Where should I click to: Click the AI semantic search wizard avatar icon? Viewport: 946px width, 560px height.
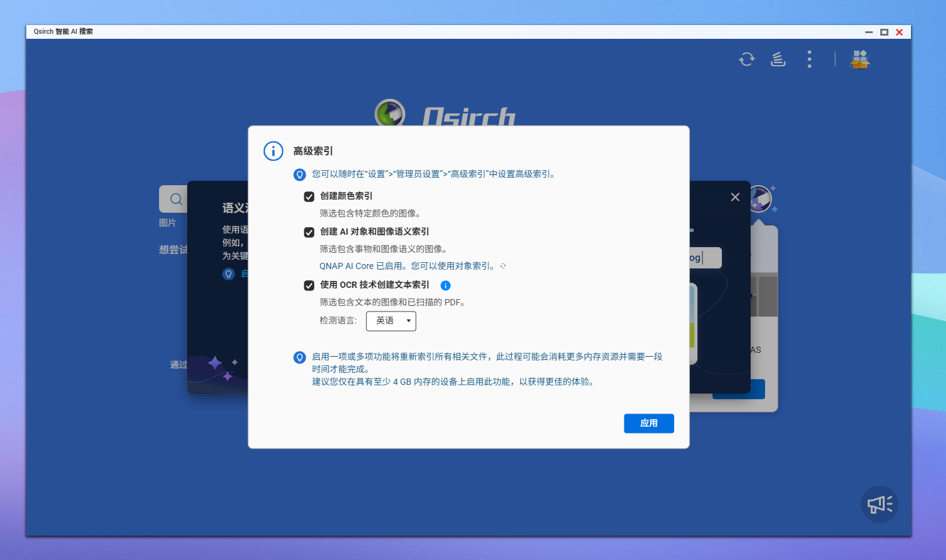760,198
